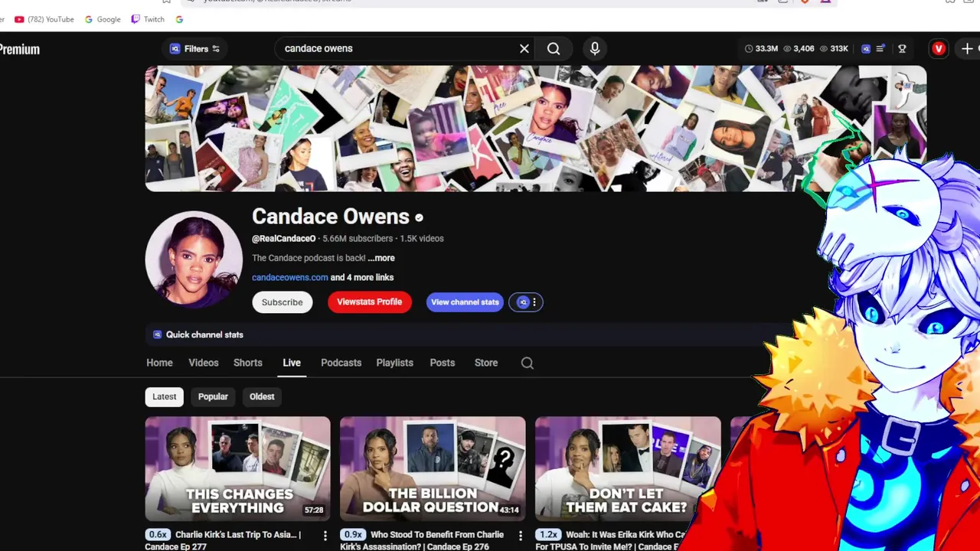Click View channel stats button

[x=465, y=302]
